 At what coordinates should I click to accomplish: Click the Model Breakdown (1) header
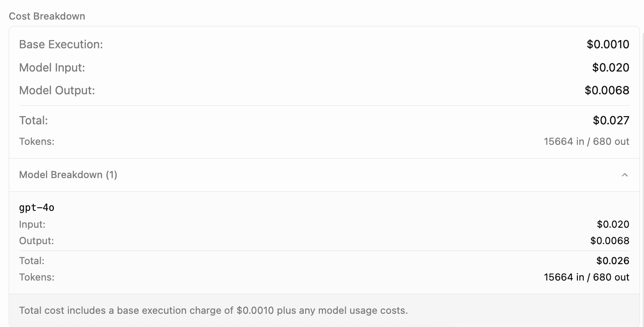coord(68,174)
